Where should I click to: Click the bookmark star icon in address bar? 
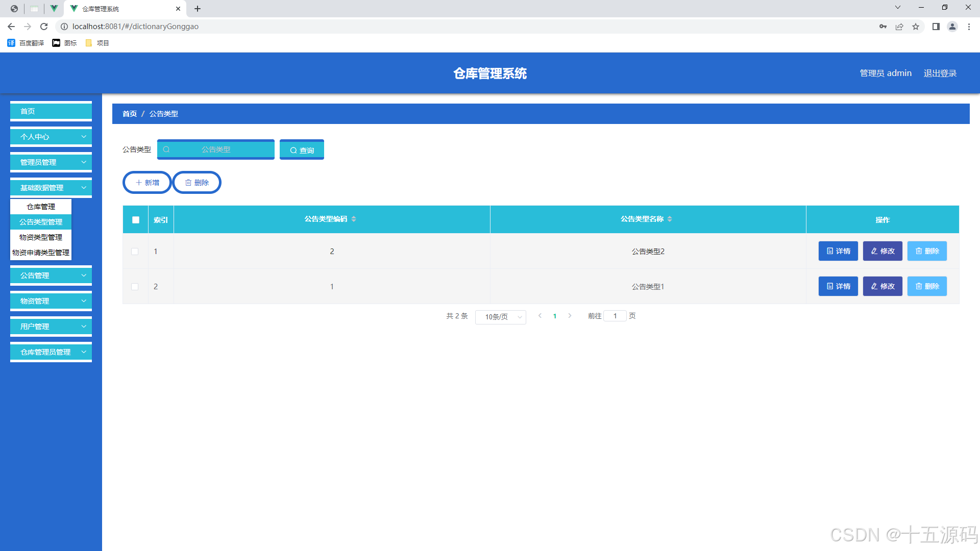916,27
